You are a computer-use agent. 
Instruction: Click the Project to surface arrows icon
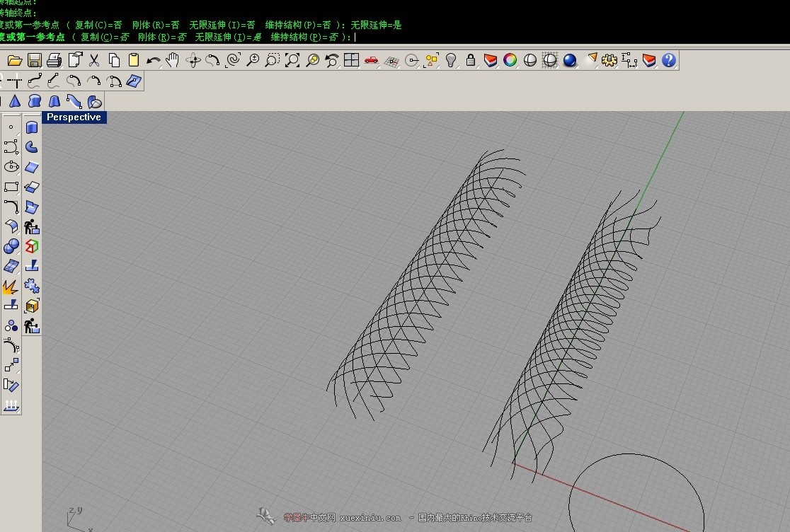(x=11, y=405)
